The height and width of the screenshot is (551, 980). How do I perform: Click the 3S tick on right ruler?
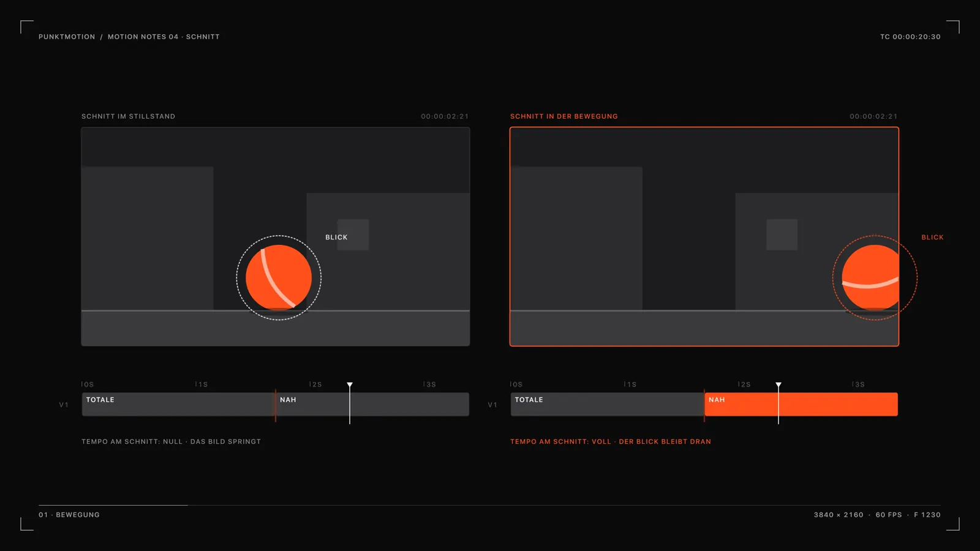tap(858, 384)
